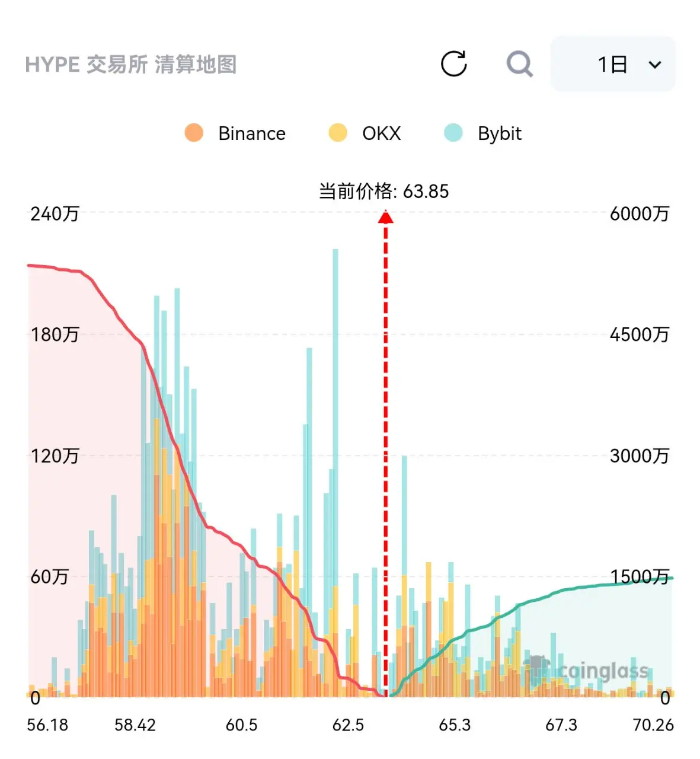Click the 62.5 price axis label

coord(349,725)
